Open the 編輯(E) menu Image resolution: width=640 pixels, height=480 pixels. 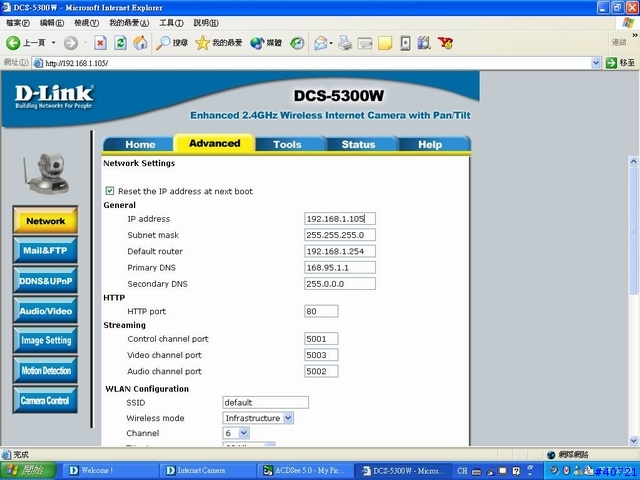click(52, 23)
